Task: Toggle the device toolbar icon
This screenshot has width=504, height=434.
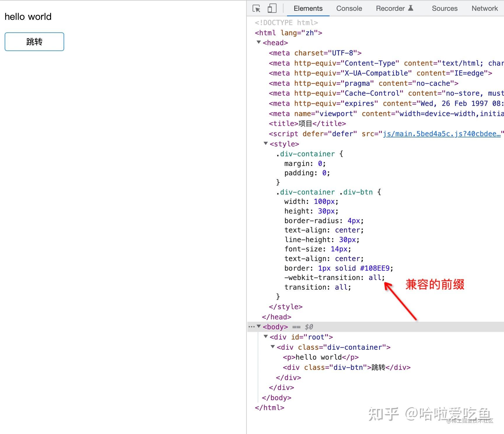Action: [x=272, y=8]
